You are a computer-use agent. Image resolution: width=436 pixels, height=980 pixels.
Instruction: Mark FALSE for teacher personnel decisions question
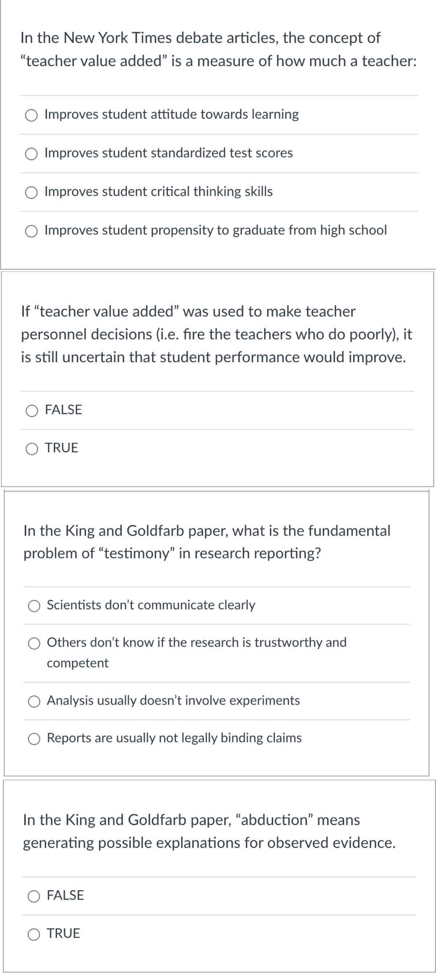tap(32, 411)
